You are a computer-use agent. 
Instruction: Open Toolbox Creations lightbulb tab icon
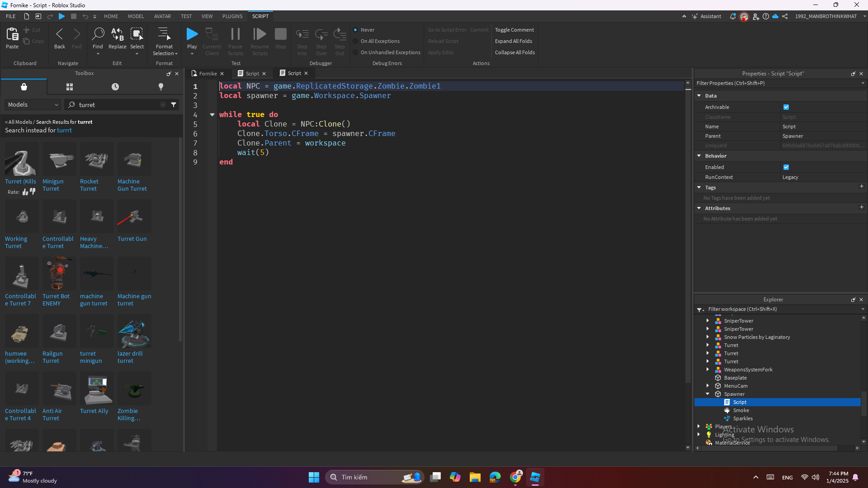(161, 87)
